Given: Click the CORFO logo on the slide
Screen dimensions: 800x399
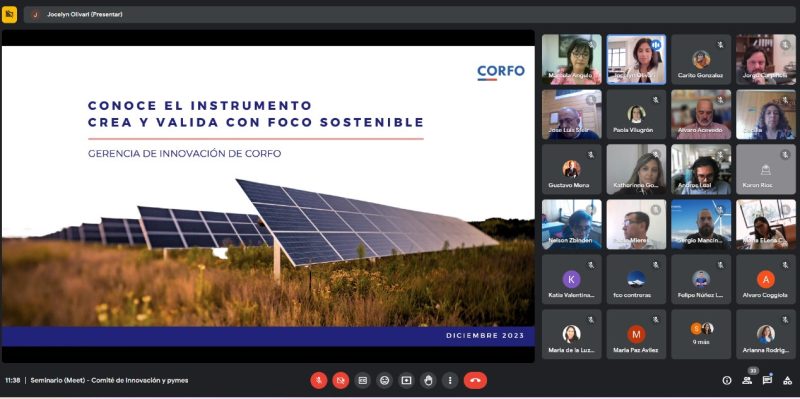Looking at the screenshot, I should coord(501,72).
